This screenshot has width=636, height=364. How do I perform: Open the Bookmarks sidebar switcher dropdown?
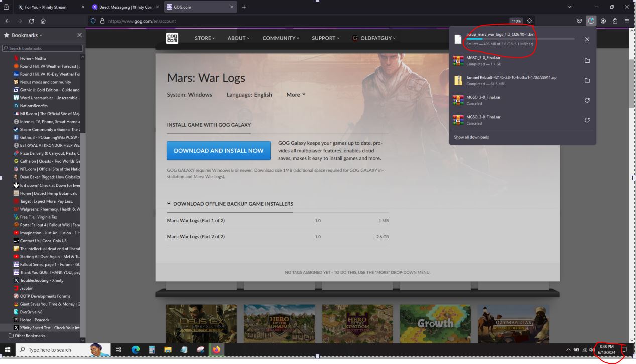click(23, 35)
